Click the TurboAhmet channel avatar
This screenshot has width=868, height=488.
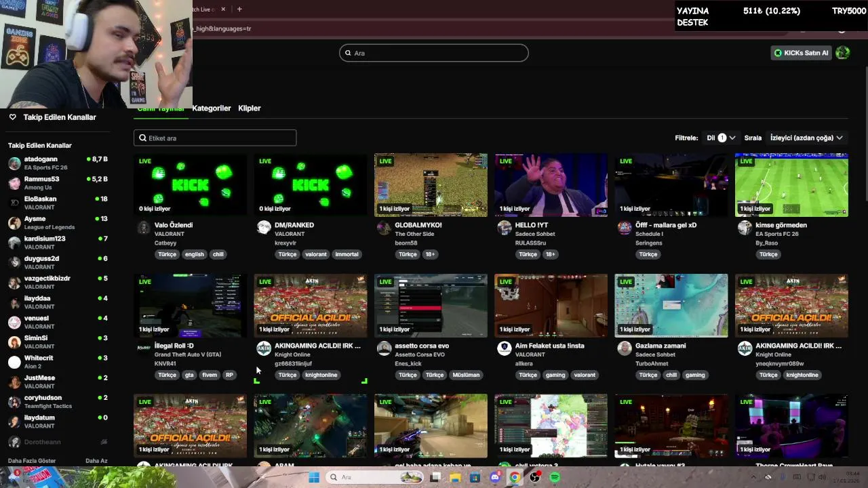(625, 348)
